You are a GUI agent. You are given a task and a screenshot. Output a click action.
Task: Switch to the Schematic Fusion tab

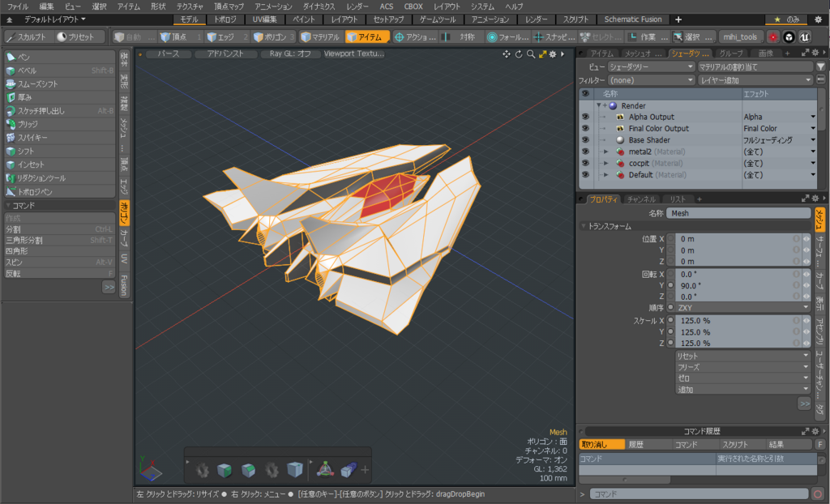click(x=633, y=19)
